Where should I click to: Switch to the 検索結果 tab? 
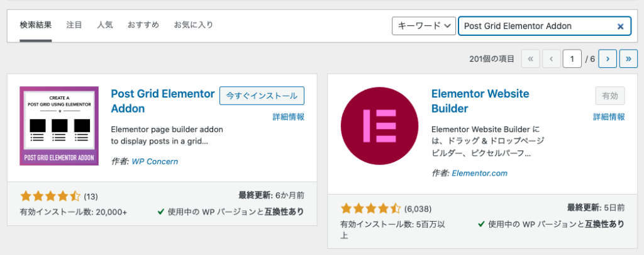[x=35, y=25]
